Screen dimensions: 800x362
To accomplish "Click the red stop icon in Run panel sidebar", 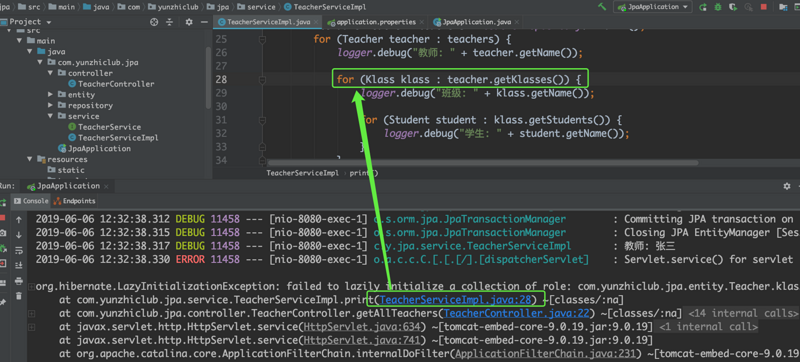I will pyautogui.click(x=3, y=218).
